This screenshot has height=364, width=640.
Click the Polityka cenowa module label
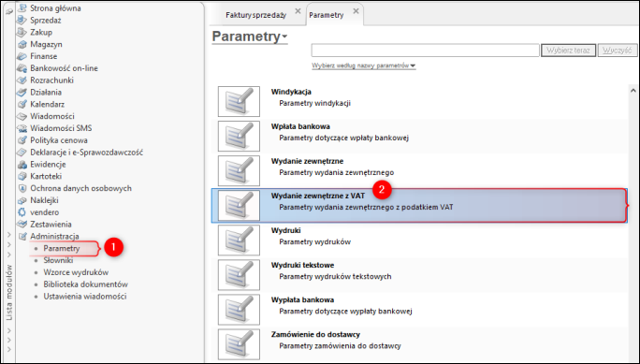[x=59, y=140]
